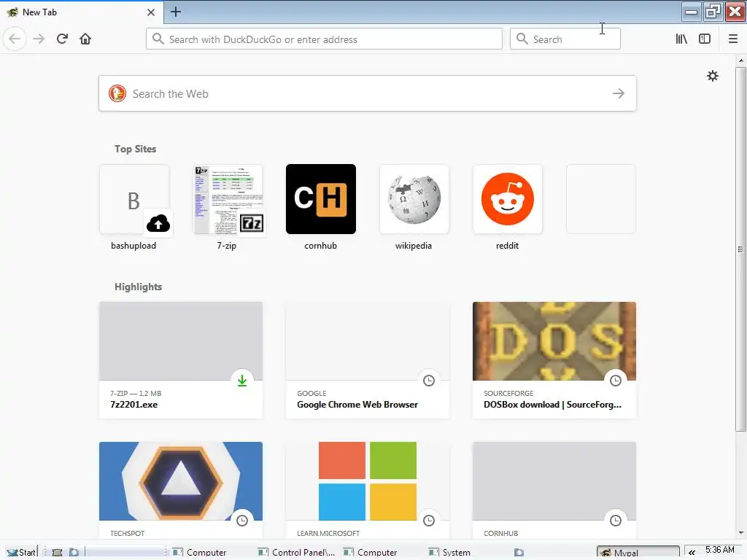The image size is (747, 560).
Task: Open Google Chrome Web Browser highlight
Action: pyautogui.click(x=368, y=360)
